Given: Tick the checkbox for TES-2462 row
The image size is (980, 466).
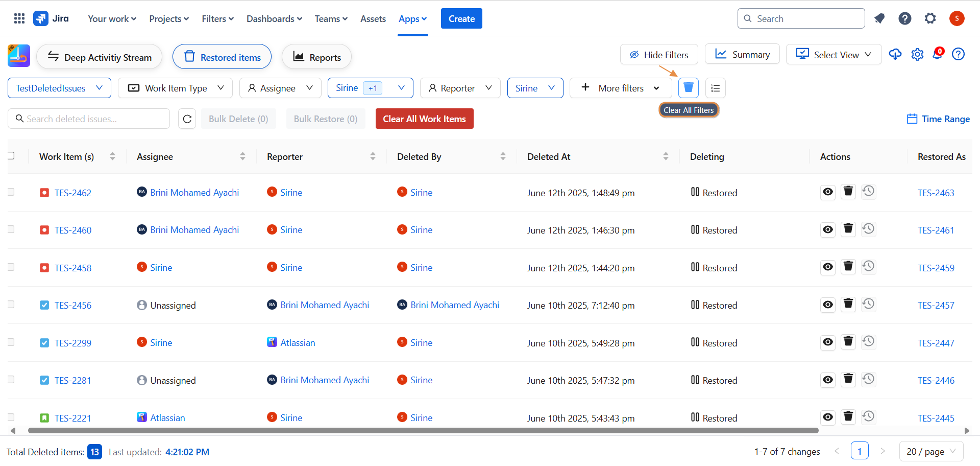Looking at the screenshot, I should (11, 192).
